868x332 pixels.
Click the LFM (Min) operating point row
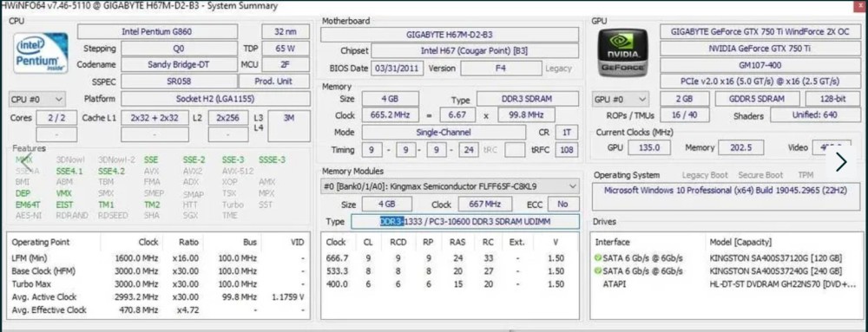(x=158, y=258)
